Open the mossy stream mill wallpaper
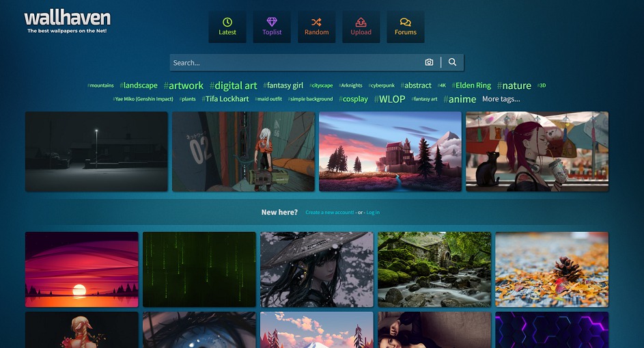Screen dimensions: 644x348 pos(434,269)
